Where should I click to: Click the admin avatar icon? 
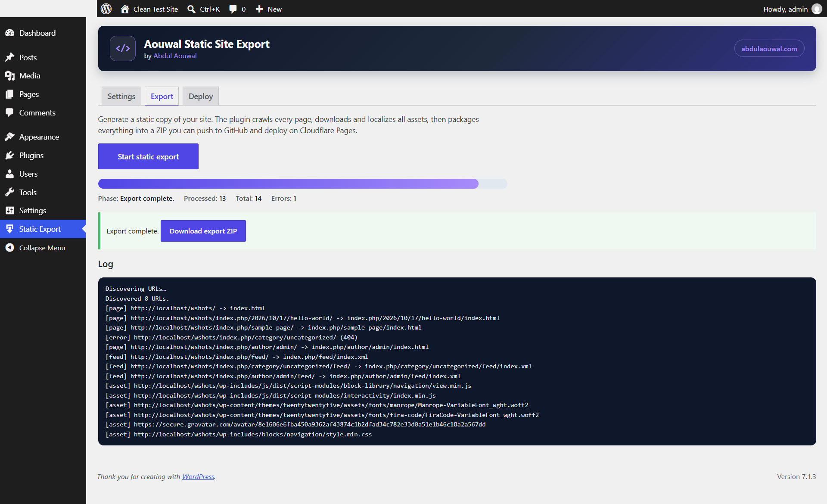[817, 9]
